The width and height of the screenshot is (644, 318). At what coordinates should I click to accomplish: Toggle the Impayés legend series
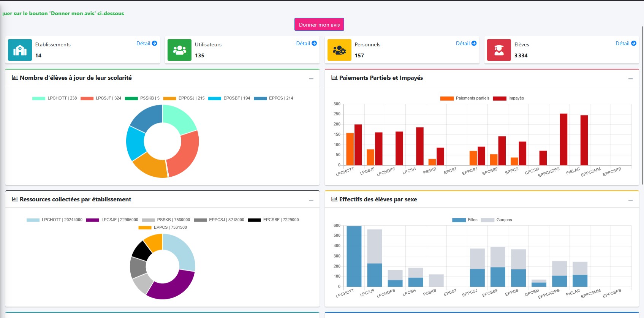point(508,98)
